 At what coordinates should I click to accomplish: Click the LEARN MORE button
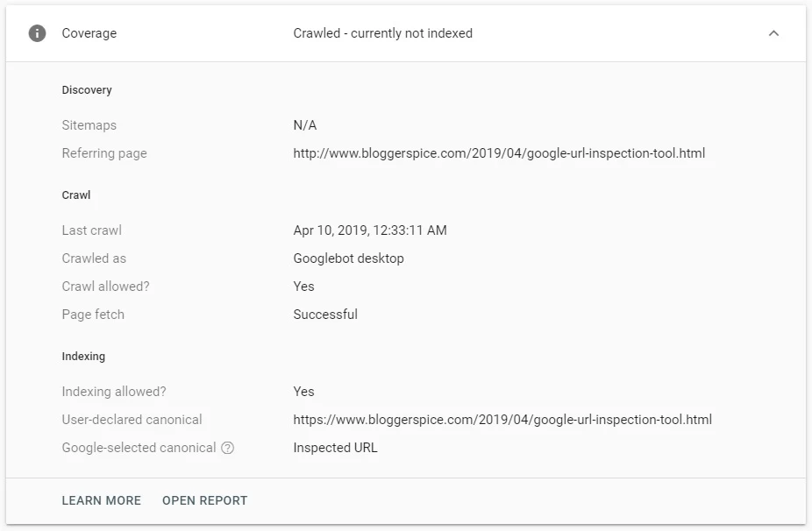tap(101, 500)
